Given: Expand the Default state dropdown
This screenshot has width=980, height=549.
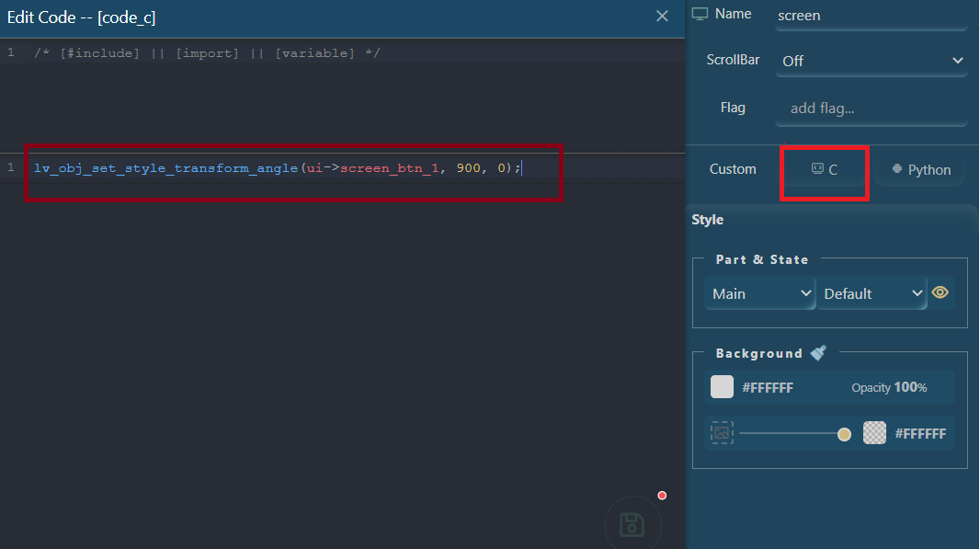Looking at the screenshot, I should point(872,293).
